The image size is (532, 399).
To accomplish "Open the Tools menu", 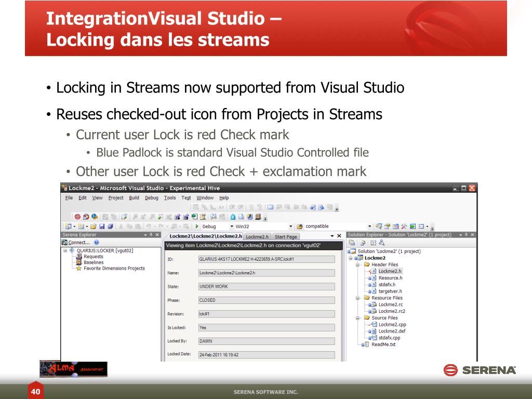I will click(170, 198).
